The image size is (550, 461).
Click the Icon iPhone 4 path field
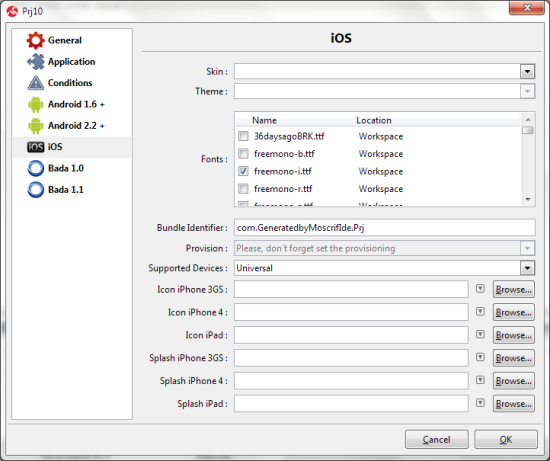[351, 312]
